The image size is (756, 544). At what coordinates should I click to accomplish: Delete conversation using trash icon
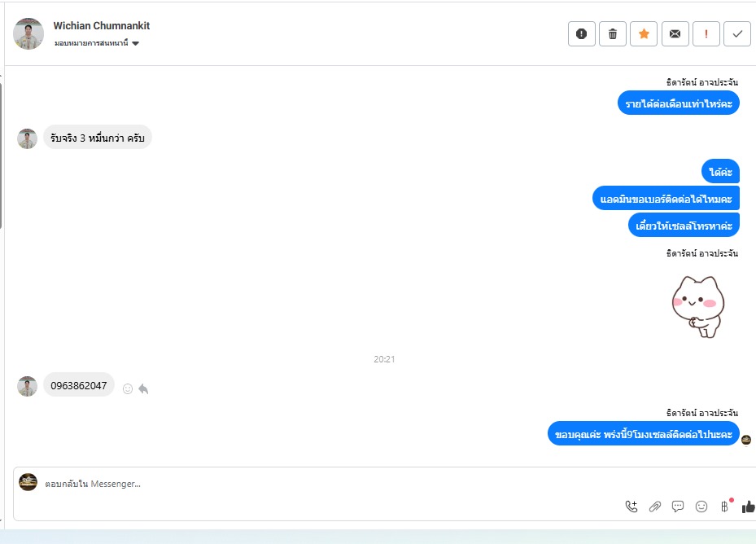pyautogui.click(x=612, y=33)
